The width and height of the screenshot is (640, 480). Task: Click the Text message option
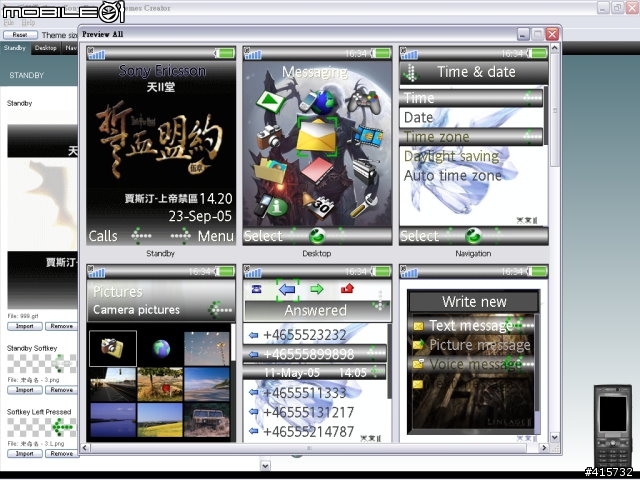(473, 325)
